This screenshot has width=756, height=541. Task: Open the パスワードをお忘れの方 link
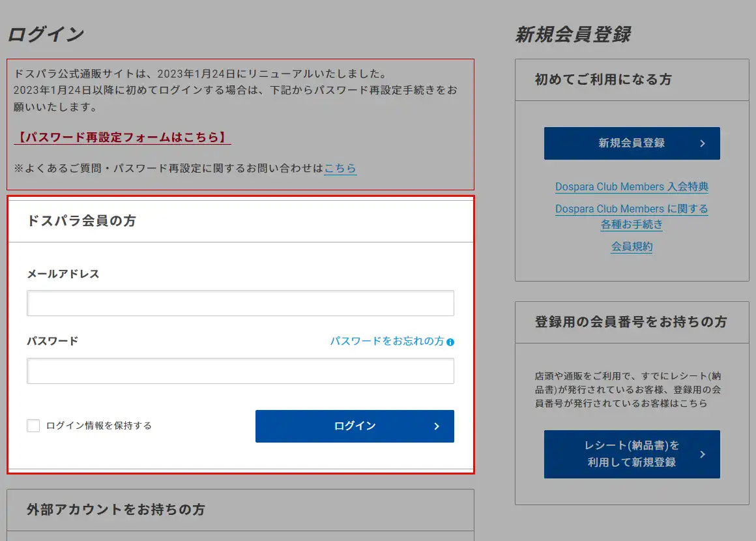386,341
